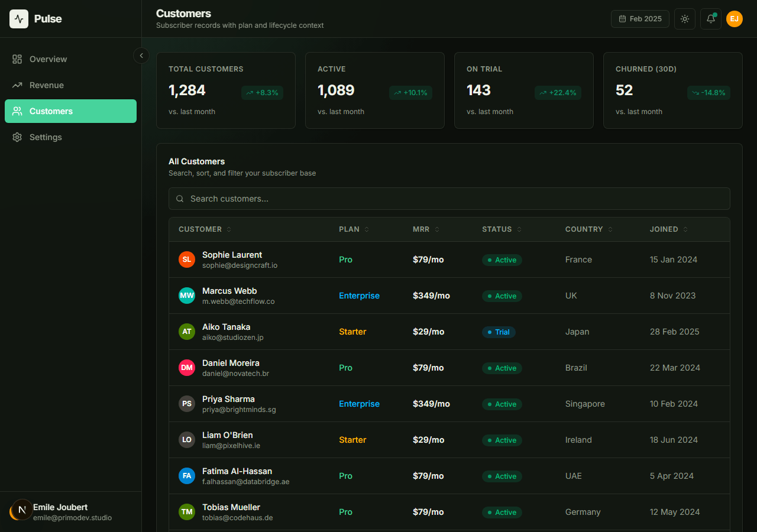This screenshot has width=757, height=532.
Task: Open Sophie Laurent's customer name
Action: [232, 255]
